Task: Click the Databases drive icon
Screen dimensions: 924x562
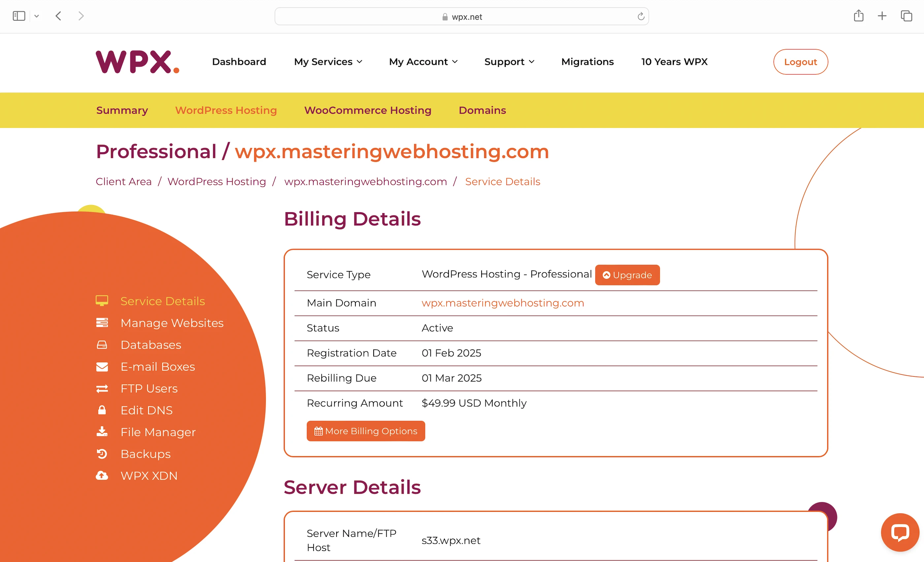Action: pyautogui.click(x=102, y=345)
